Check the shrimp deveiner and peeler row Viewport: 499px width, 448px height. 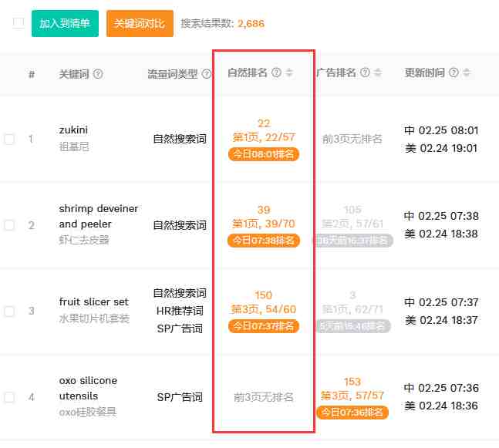click(x=9, y=225)
